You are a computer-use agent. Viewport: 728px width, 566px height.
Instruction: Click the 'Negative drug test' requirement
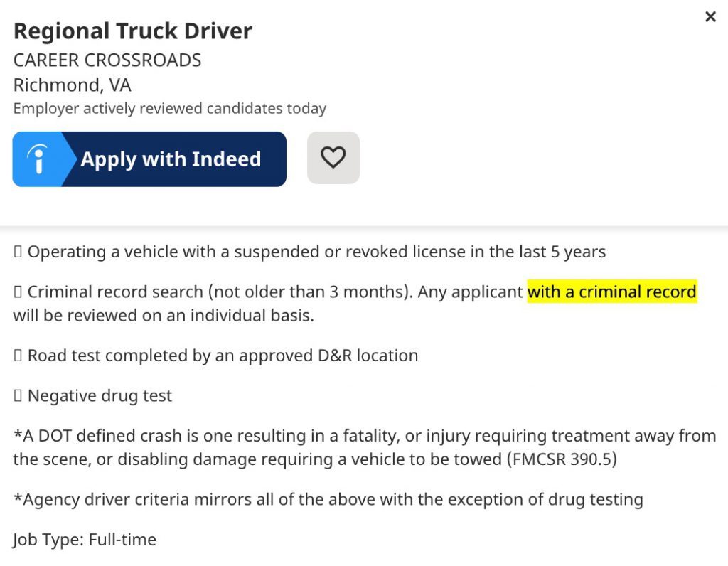pyautogui.click(x=100, y=395)
